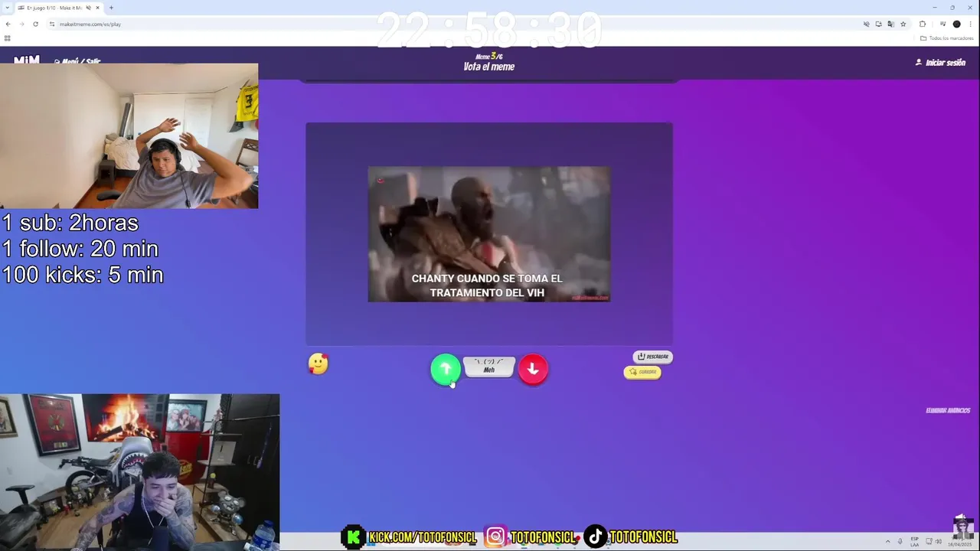Viewport: 980px width, 551px height.
Task: Open the emoji reaction picker
Action: click(318, 364)
